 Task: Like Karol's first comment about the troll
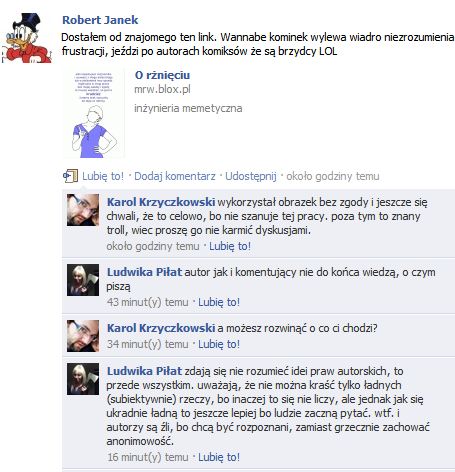pos(230,246)
